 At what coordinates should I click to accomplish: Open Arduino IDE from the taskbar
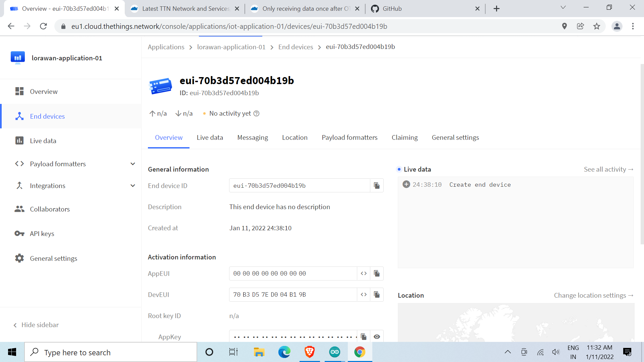pos(334,352)
